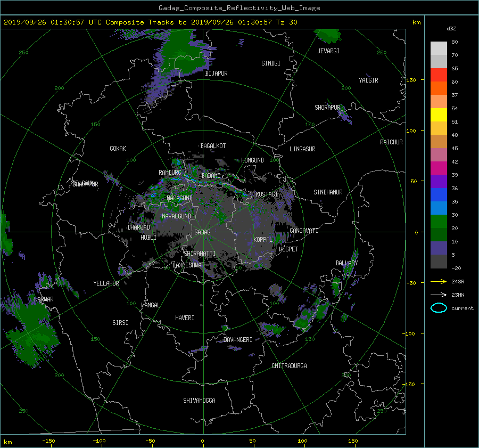Click the BIJAPUR city label
Screen dimensions: 479x448
(216, 74)
